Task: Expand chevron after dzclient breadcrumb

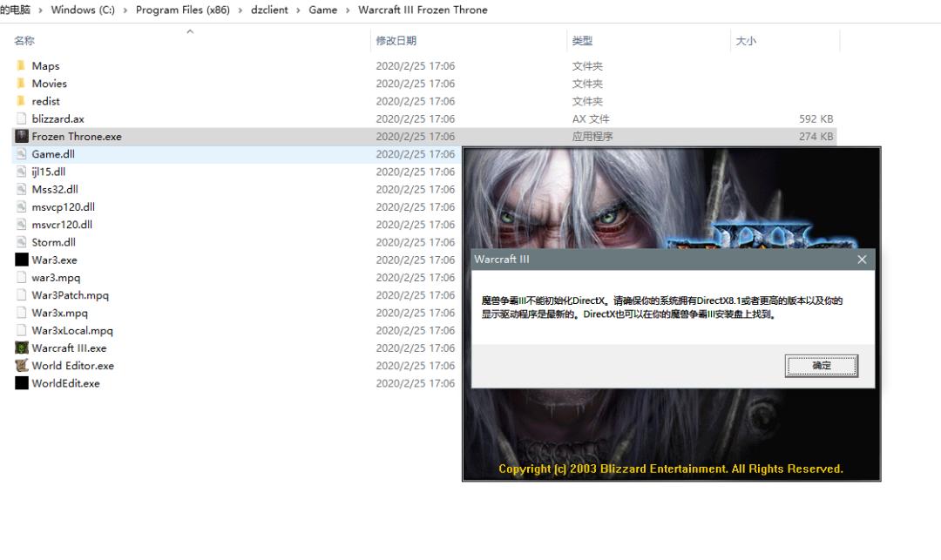Action: pyautogui.click(x=298, y=10)
